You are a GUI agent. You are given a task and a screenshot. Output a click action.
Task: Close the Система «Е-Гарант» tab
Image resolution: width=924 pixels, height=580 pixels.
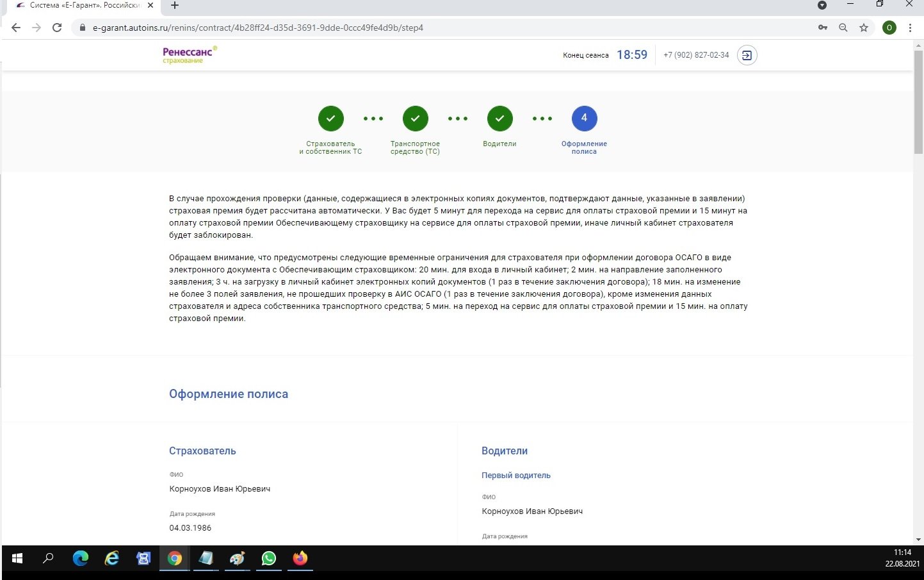tap(150, 6)
